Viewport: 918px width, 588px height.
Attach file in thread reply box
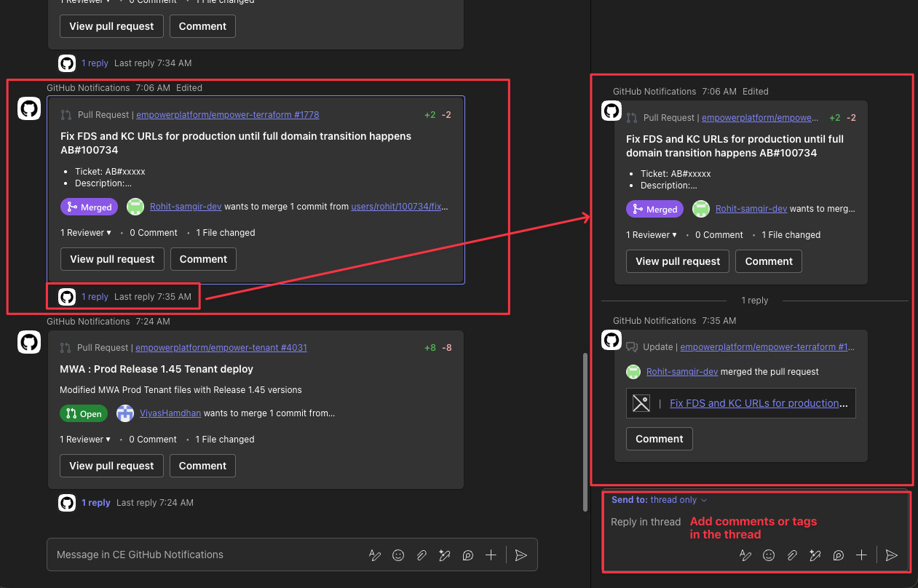coord(792,555)
